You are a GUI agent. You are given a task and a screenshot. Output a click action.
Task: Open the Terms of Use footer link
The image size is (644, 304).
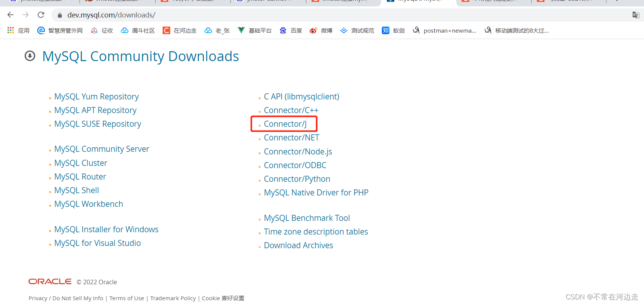coord(127,298)
